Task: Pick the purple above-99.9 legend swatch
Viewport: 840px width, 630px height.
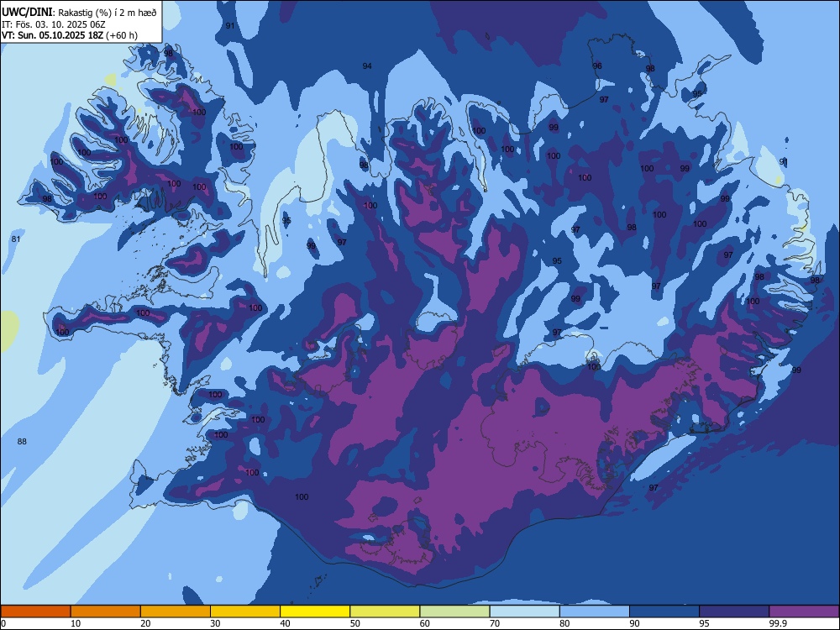Action: (x=804, y=612)
